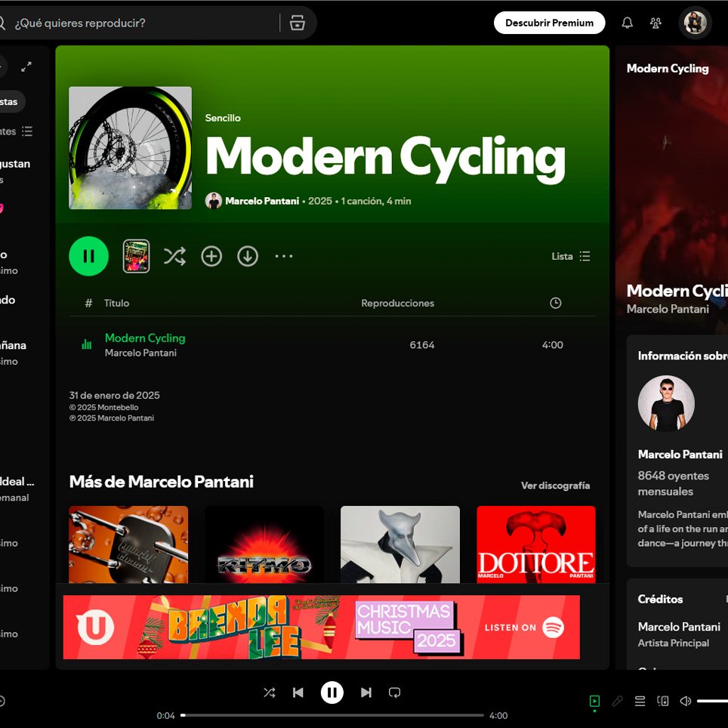728x728 pixels.
Task: Open notifications bell icon
Action: click(628, 23)
